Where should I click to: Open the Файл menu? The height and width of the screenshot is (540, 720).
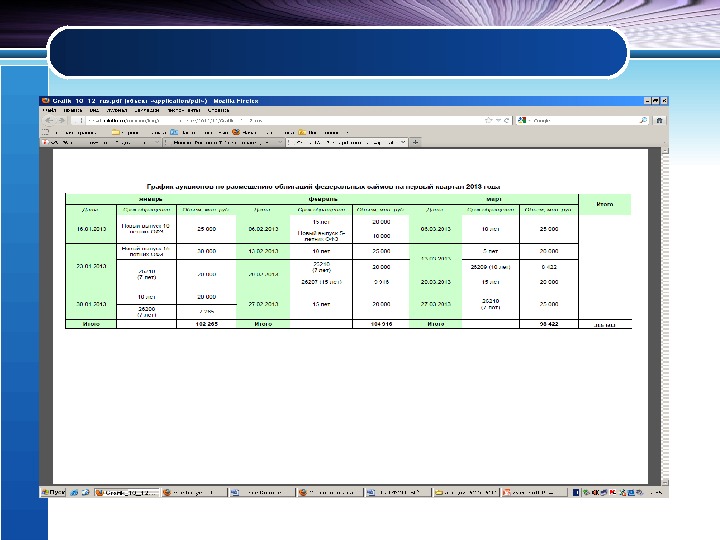49,110
